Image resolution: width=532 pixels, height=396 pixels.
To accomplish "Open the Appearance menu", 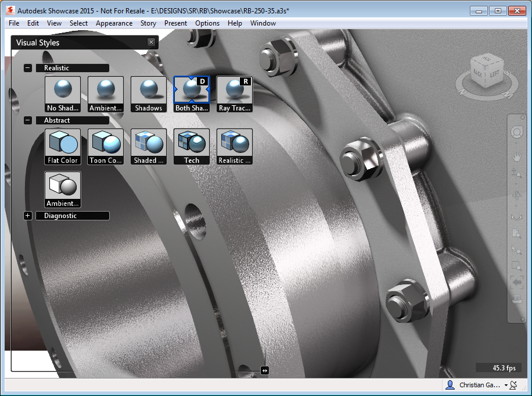I will (114, 23).
